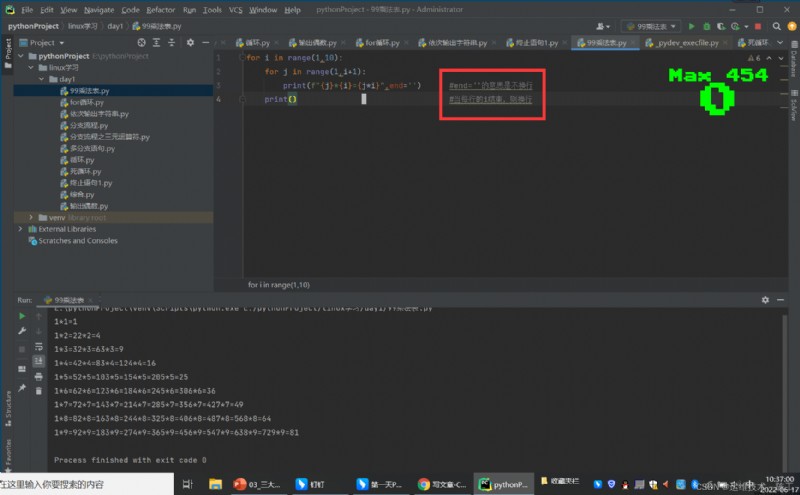This screenshot has width=800, height=495.
Task: Collapse all in the Project panel toolbar
Action: click(171, 42)
